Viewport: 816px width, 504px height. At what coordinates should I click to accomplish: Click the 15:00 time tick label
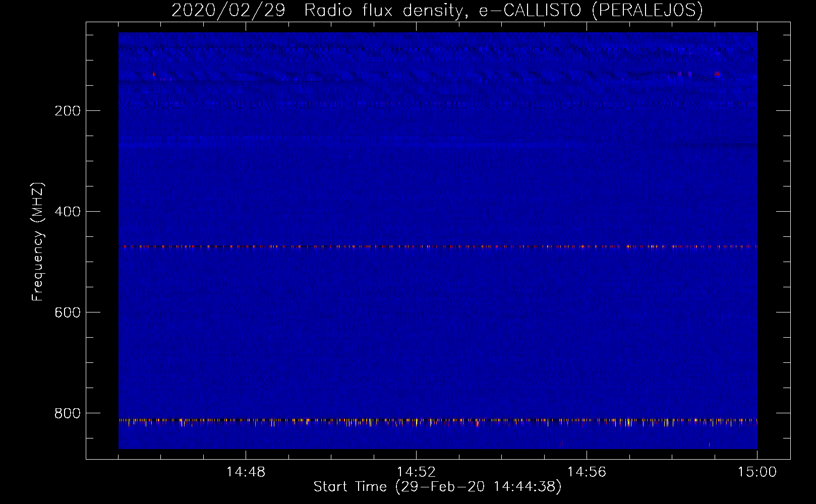click(x=757, y=472)
